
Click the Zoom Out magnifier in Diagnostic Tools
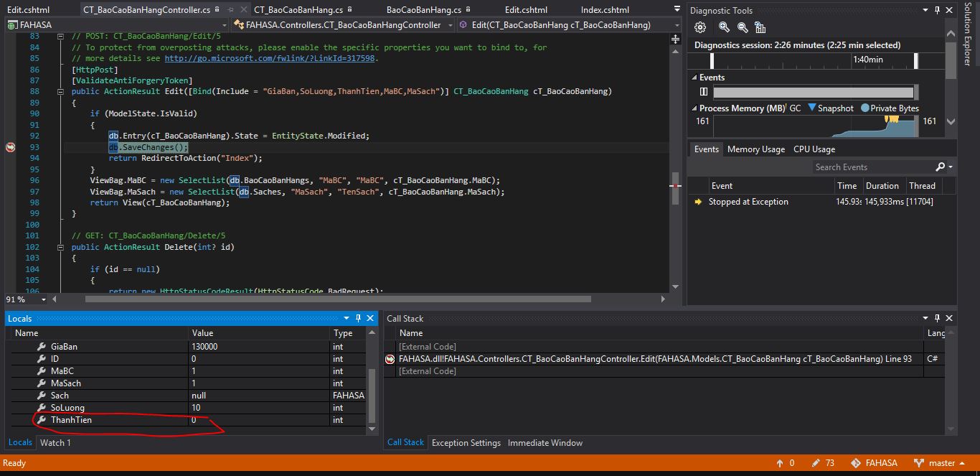[x=743, y=27]
